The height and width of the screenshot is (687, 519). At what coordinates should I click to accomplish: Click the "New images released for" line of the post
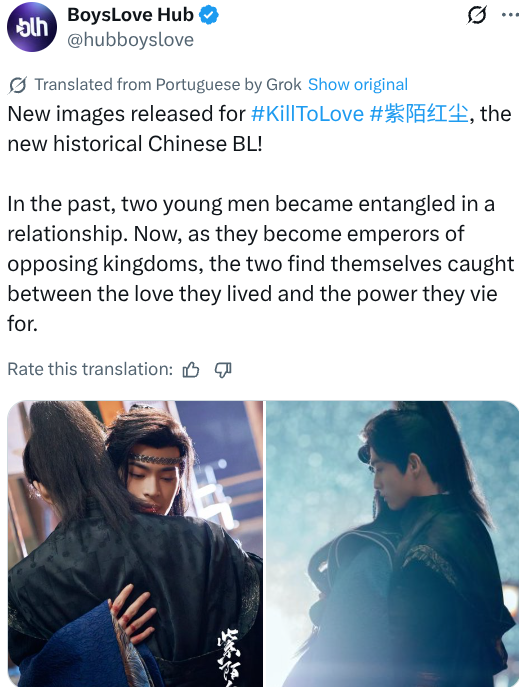point(127,114)
